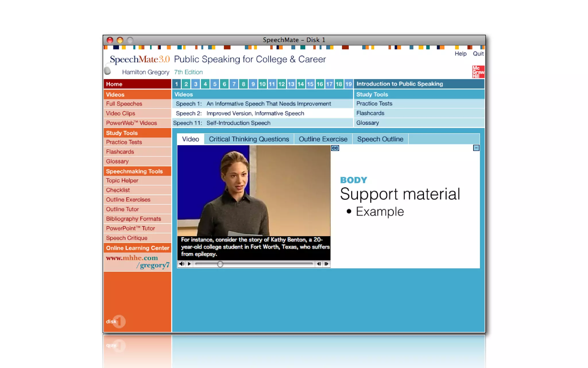This screenshot has height=368, width=588.
Task: Click Help in the top right
Action: click(460, 54)
